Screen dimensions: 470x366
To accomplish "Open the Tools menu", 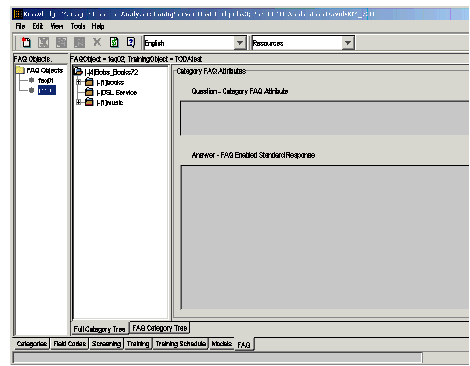I will (x=78, y=26).
